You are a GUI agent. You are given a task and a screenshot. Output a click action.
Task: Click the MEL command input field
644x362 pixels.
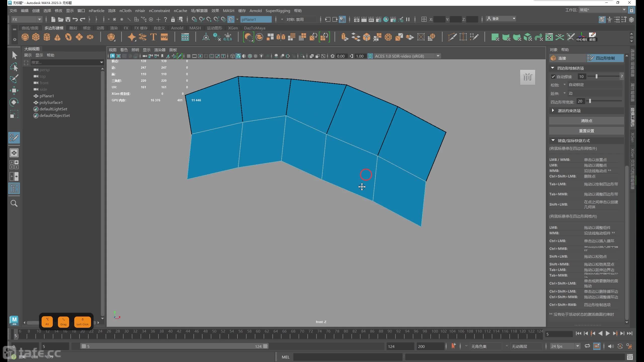pyautogui.click(x=347, y=357)
